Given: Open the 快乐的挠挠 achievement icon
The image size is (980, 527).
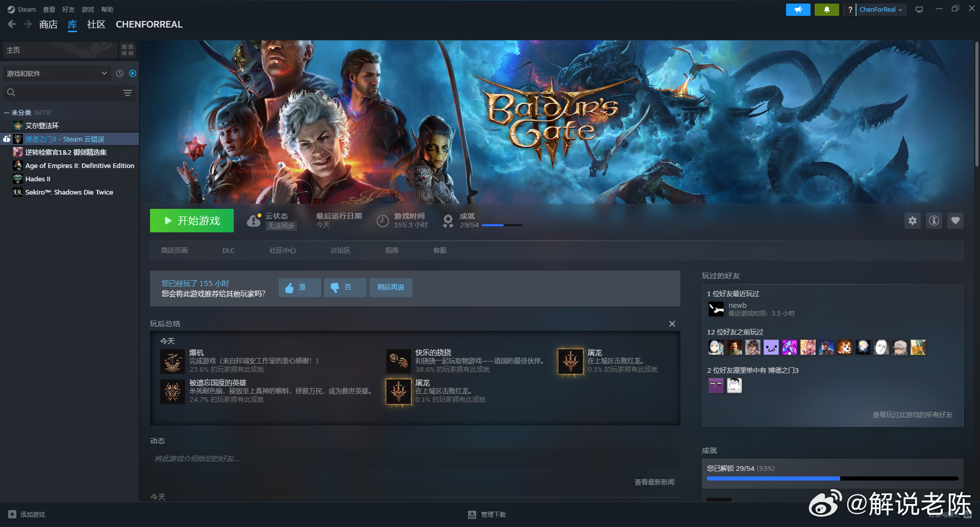Looking at the screenshot, I should tap(399, 362).
